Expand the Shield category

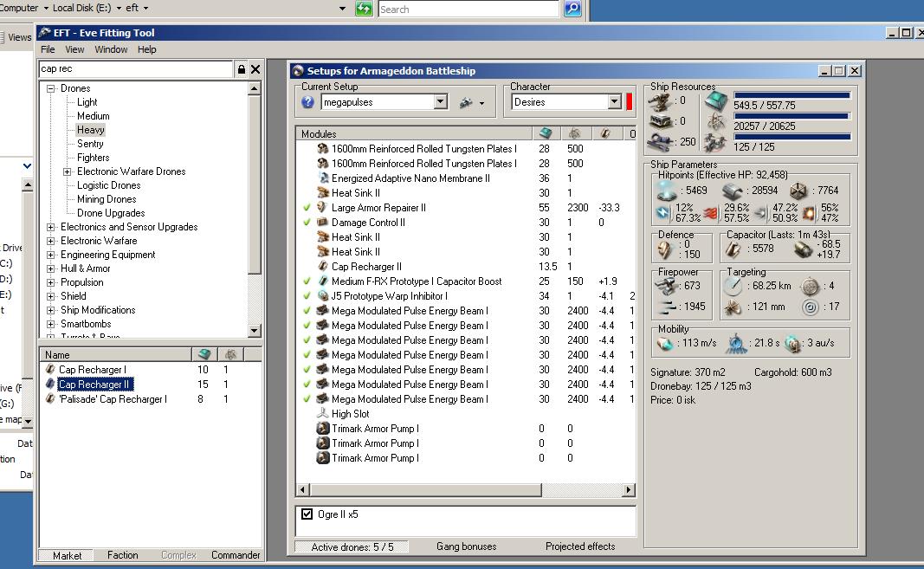[51, 296]
